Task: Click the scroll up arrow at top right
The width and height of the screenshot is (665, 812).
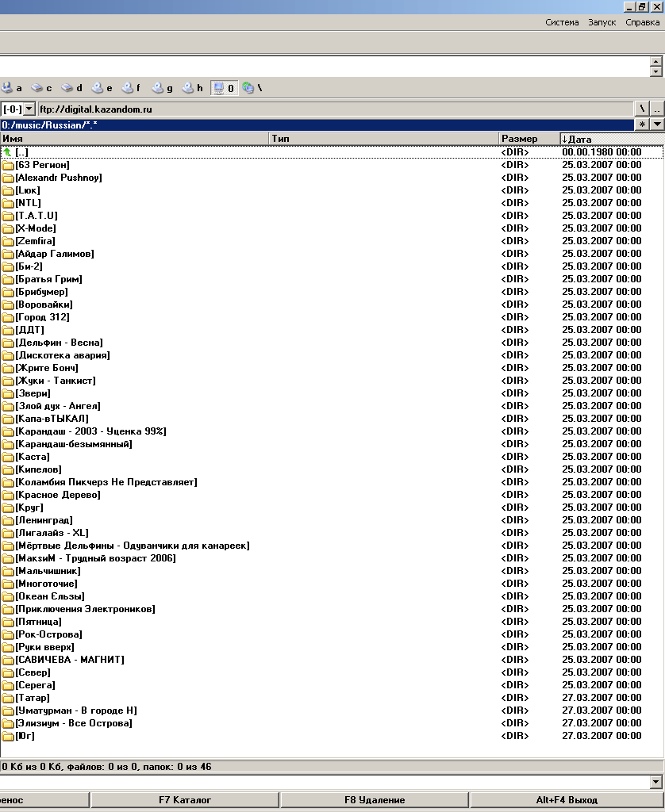Action: [x=656, y=62]
